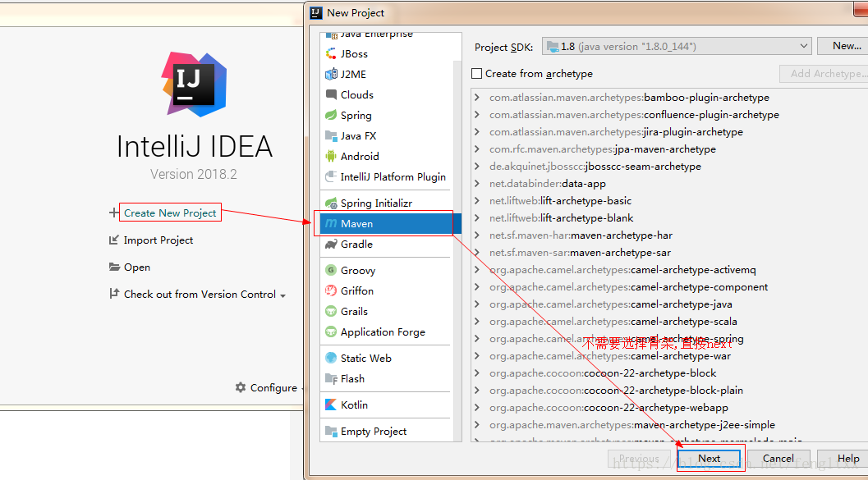
Task: Click the Open folder icon on welcome screen
Action: pos(114,267)
